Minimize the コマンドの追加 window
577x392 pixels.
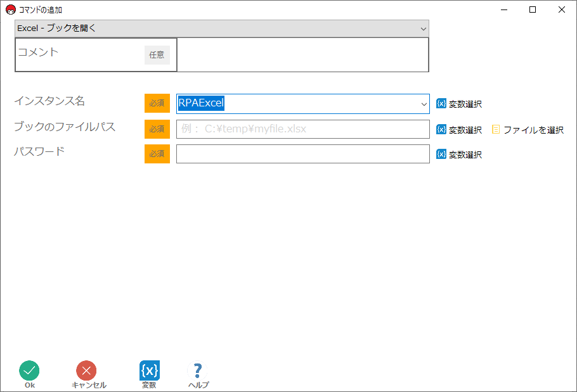(504, 9)
